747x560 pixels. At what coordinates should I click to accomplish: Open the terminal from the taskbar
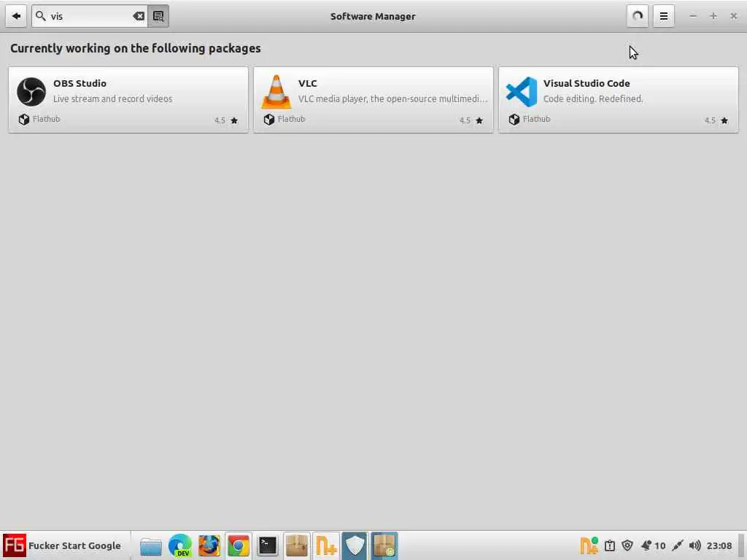pos(267,545)
